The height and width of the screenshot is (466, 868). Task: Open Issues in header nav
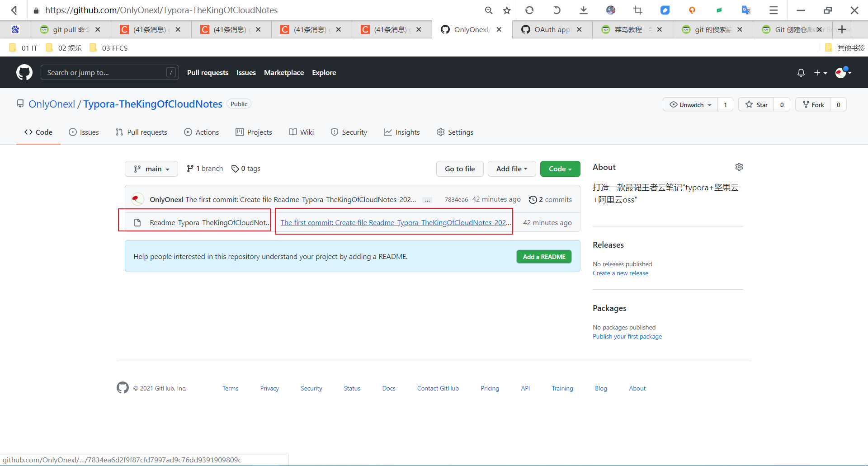tap(246, 72)
